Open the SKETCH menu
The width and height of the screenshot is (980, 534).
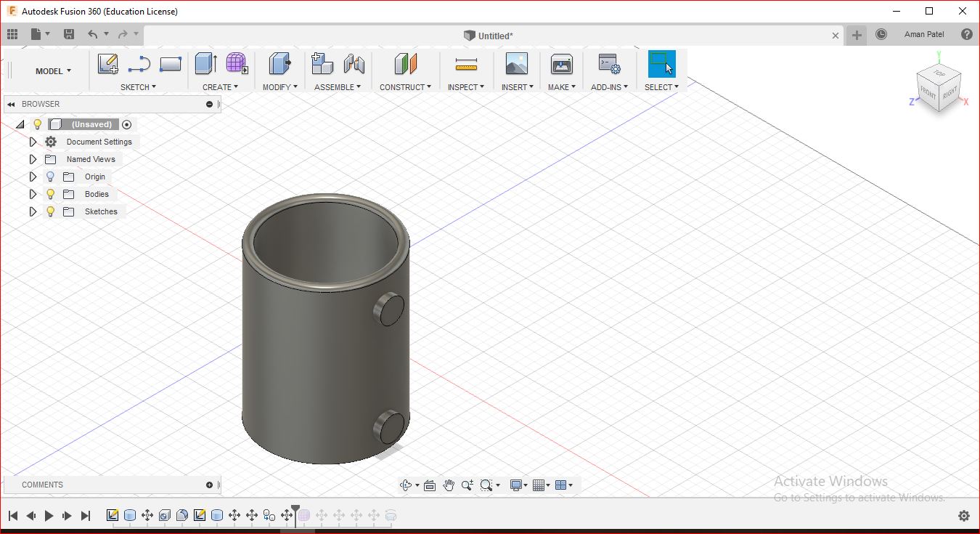(138, 87)
